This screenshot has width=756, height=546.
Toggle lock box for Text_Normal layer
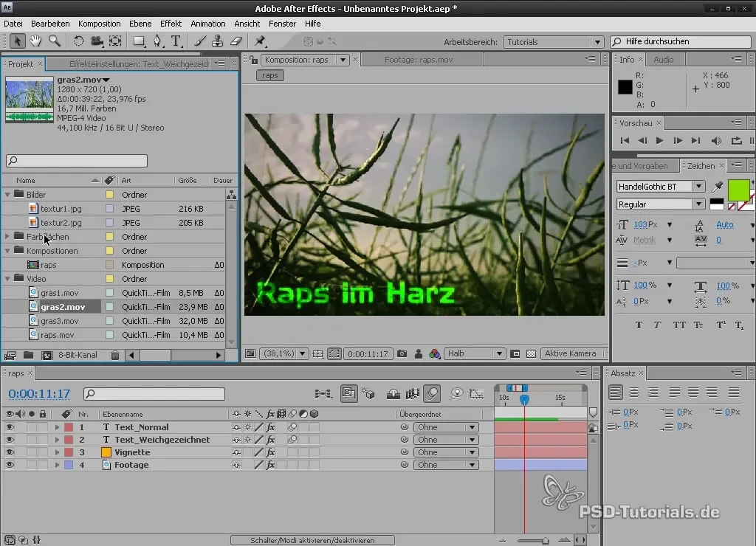click(x=43, y=427)
